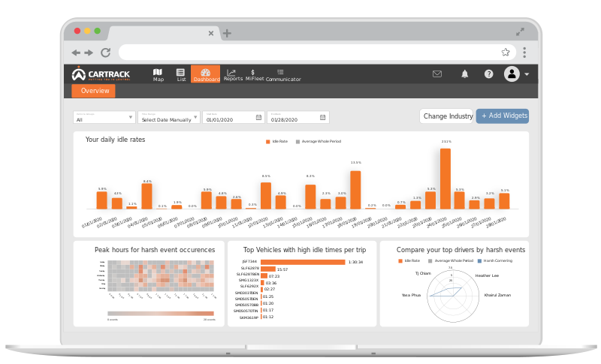Open the Communicator section

coord(282,74)
